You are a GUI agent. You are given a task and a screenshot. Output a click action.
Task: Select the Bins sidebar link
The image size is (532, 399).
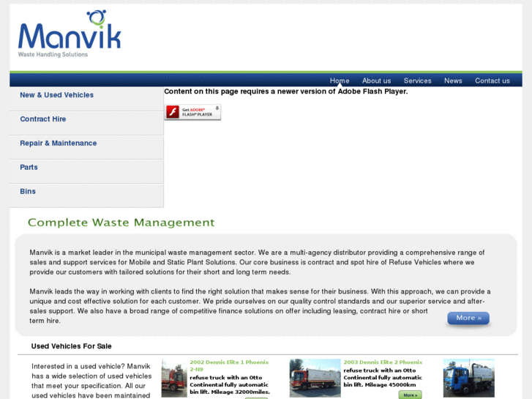[x=28, y=192]
